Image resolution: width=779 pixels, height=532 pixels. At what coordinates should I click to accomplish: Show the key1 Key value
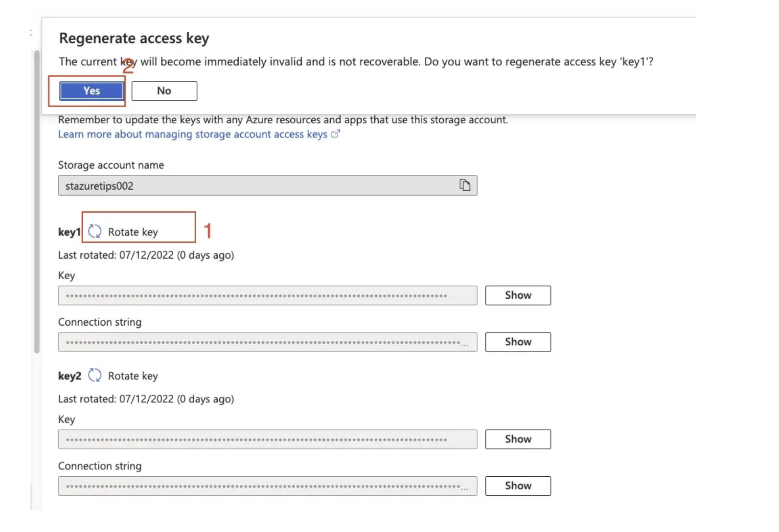point(518,295)
